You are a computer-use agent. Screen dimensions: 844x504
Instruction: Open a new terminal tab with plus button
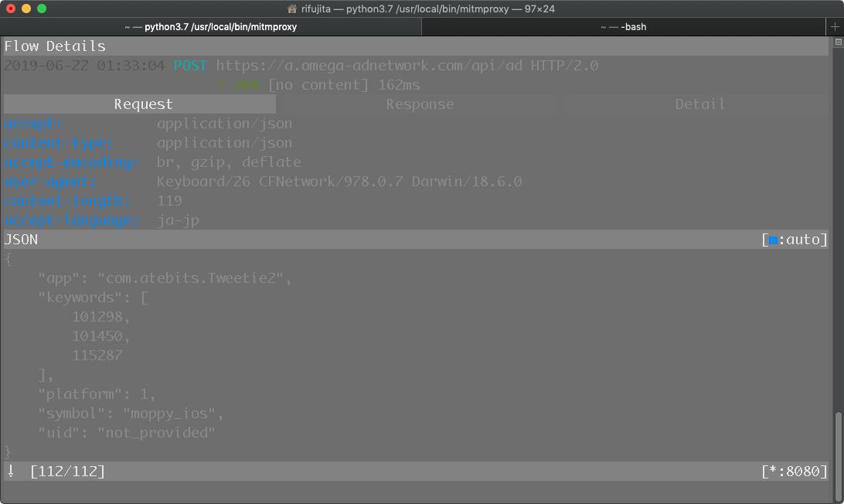(835, 26)
